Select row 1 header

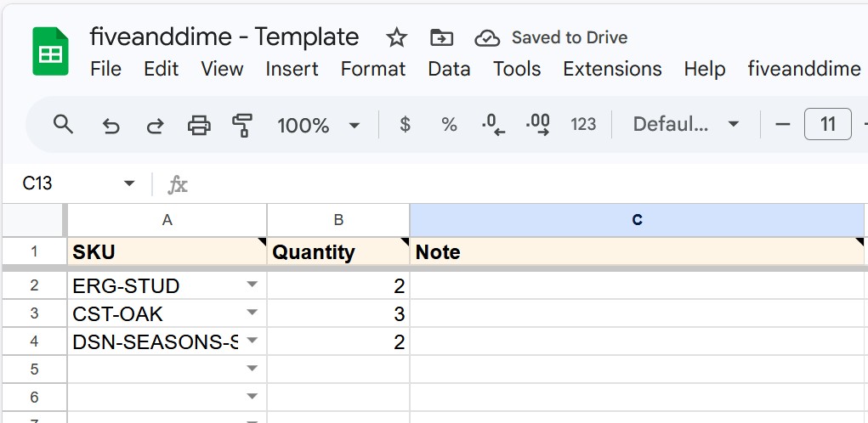[34, 251]
